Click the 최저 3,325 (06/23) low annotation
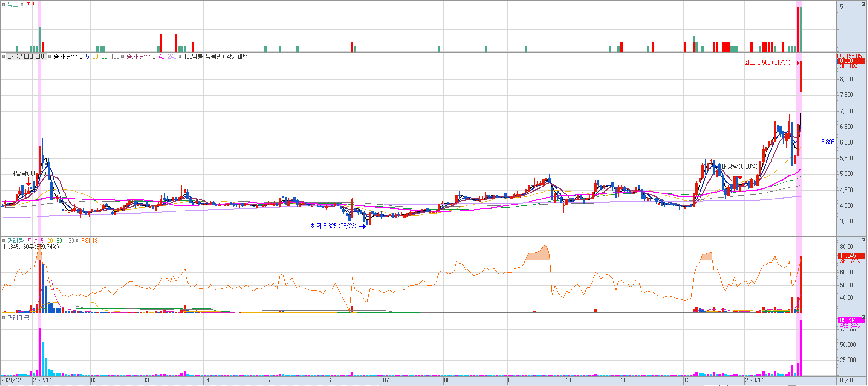 point(334,226)
